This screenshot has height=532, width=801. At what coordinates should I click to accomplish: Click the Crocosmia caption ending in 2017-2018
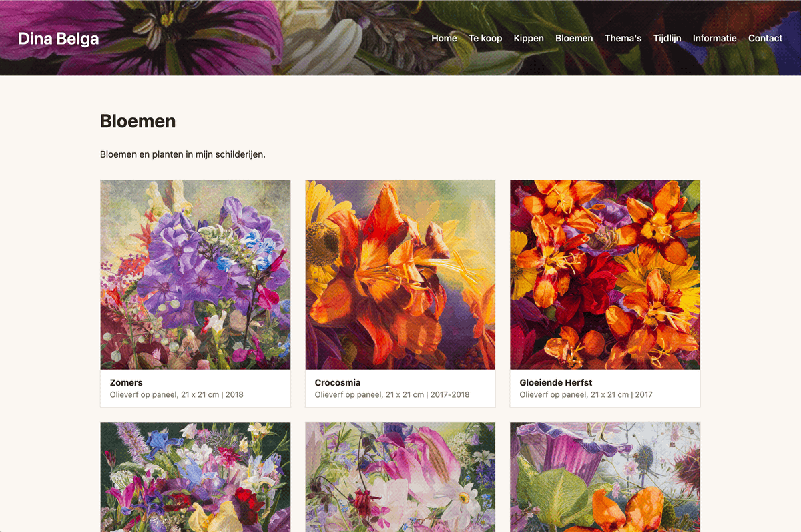click(x=392, y=394)
